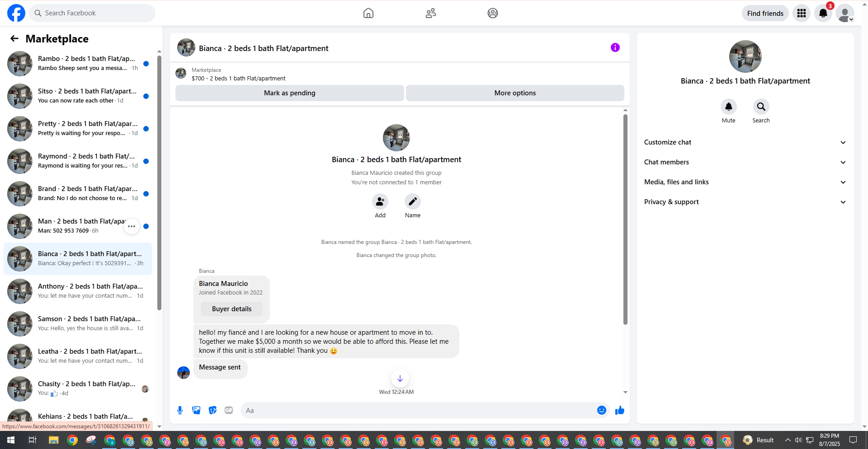
Task: Open the Anthony conversation
Action: pos(78,291)
